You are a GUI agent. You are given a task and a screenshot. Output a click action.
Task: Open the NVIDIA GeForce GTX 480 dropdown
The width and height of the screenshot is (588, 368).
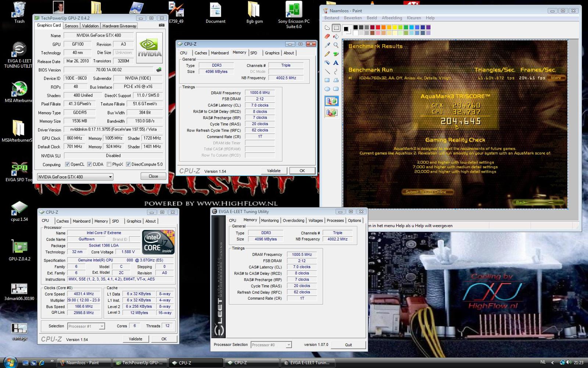pyautogui.click(x=75, y=177)
